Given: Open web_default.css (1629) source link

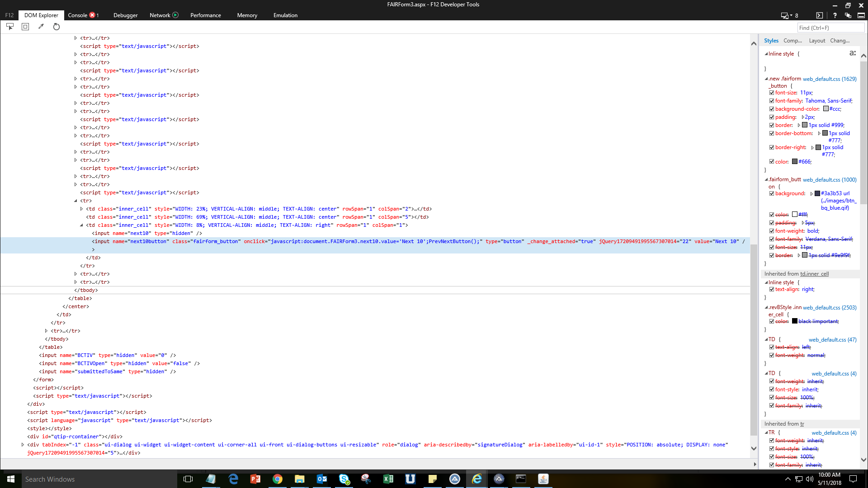Looking at the screenshot, I should (x=830, y=79).
